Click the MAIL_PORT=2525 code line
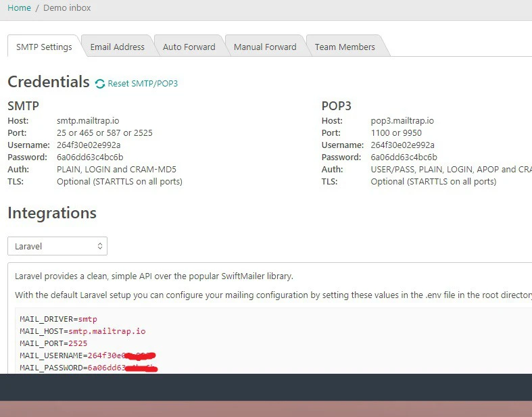Image resolution: width=532 pixels, height=417 pixels. (53, 343)
